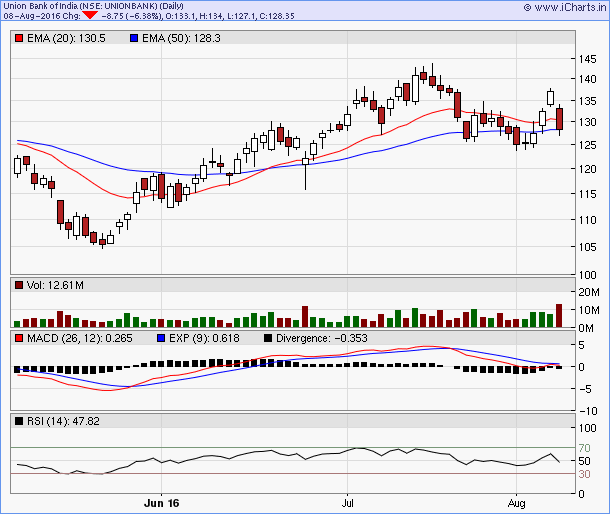Viewport: 610px width, 514px height.
Task: Click the 145 price axis label
Action: pyautogui.click(x=587, y=59)
